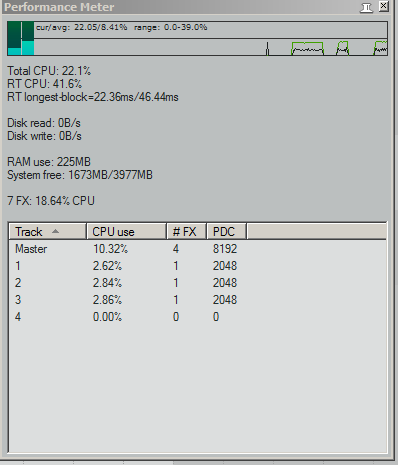Select the 0.00% CPU use cell
Viewport: 398px width, 465px height.
(107, 317)
